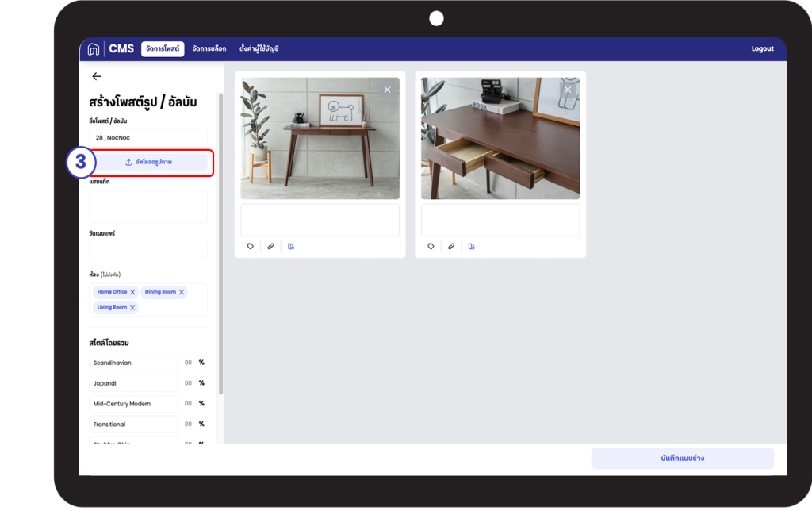Click link icon under first desk photo
Viewport: 812px width, 511px height.
[270, 247]
